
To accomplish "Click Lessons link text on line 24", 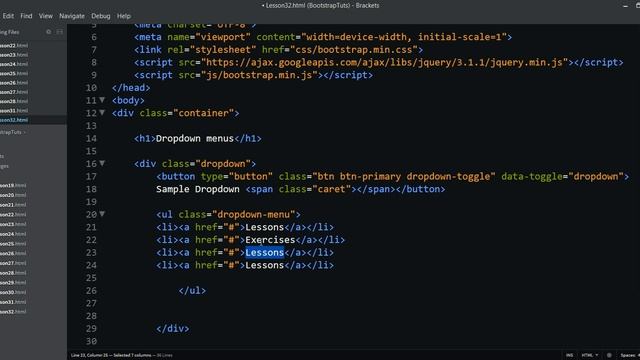I will pyautogui.click(x=264, y=265).
